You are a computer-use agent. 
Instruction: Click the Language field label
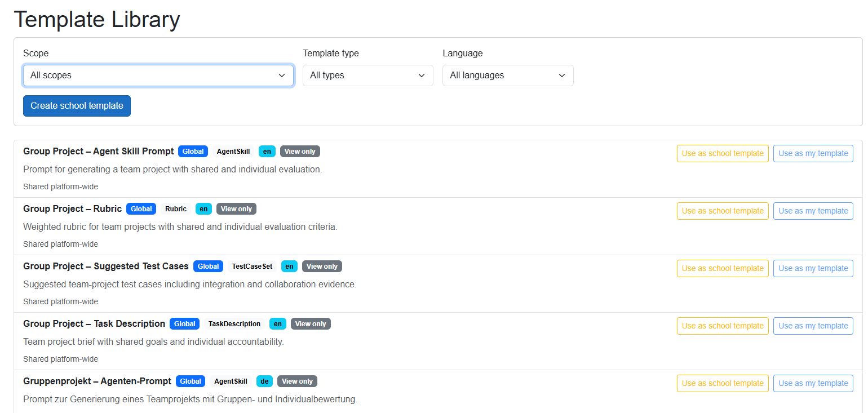[x=463, y=54]
